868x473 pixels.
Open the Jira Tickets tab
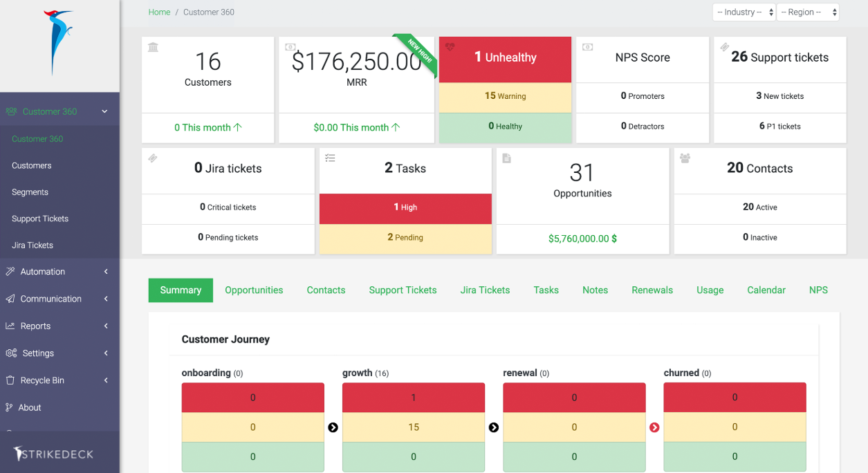click(485, 290)
